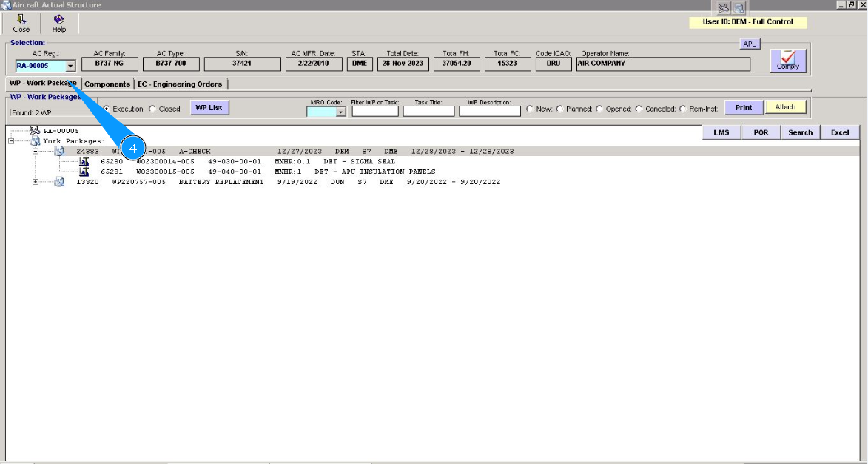Click the Search button
The height and width of the screenshot is (468, 868).
801,132
